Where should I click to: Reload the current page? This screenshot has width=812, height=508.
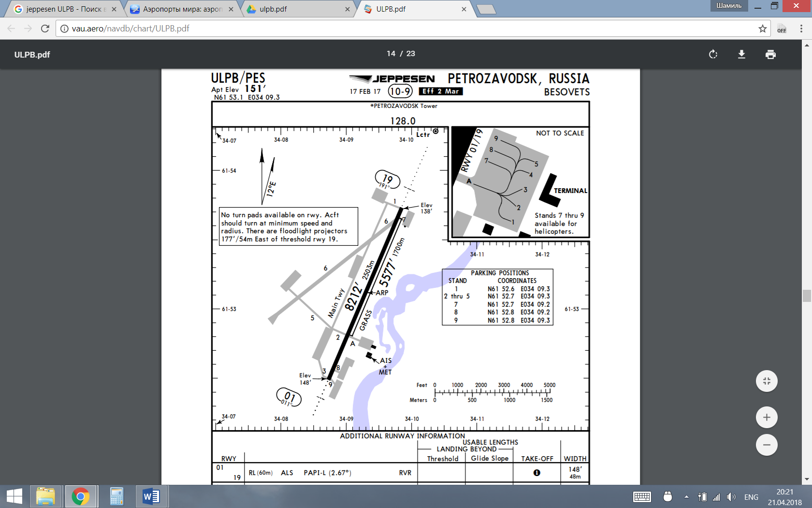[x=45, y=29]
